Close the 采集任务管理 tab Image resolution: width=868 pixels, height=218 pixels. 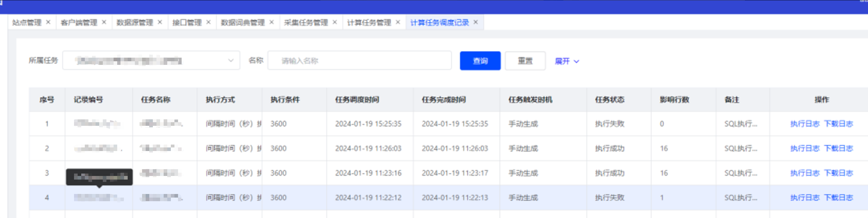click(334, 22)
